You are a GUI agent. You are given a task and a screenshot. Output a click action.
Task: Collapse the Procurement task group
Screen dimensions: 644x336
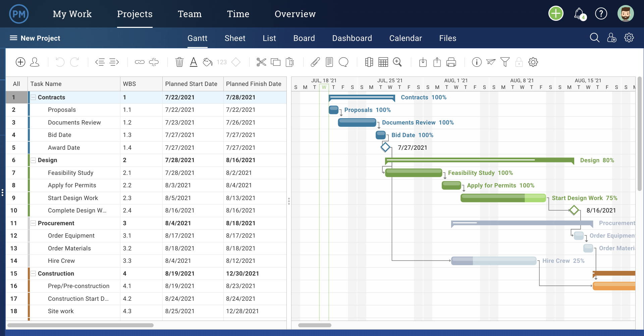click(33, 223)
